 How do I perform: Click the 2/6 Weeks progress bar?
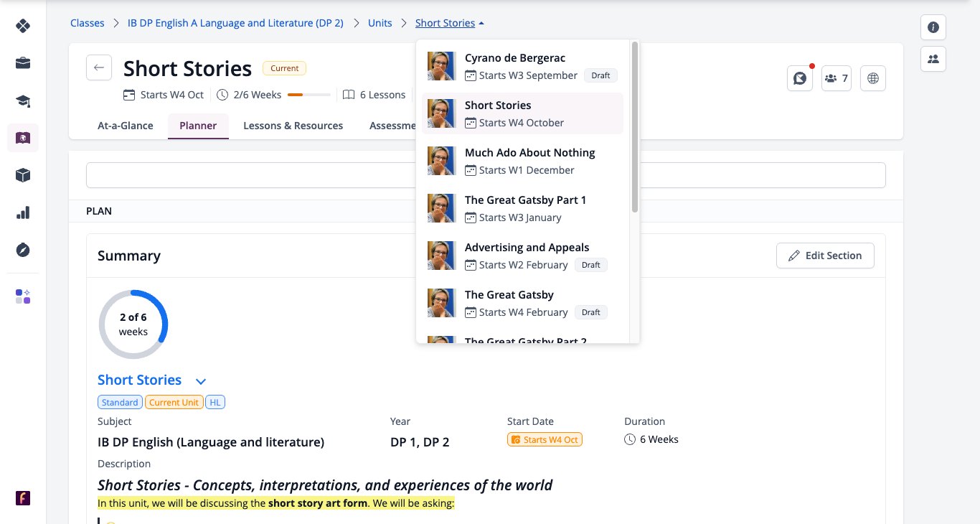click(x=309, y=95)
